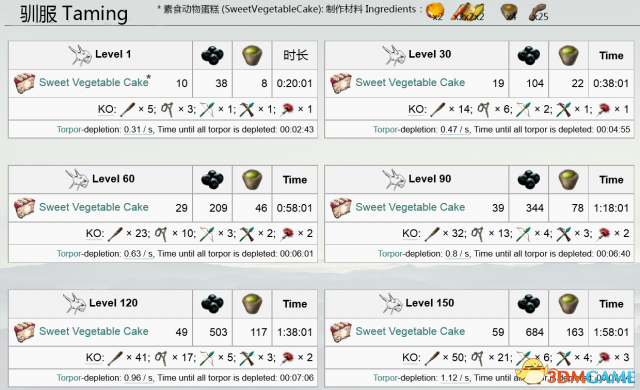The height and width of the screenshot is (390, 640).
Task: Click the Torpor link in Level 30 table
Action: [x=385, y=130]
